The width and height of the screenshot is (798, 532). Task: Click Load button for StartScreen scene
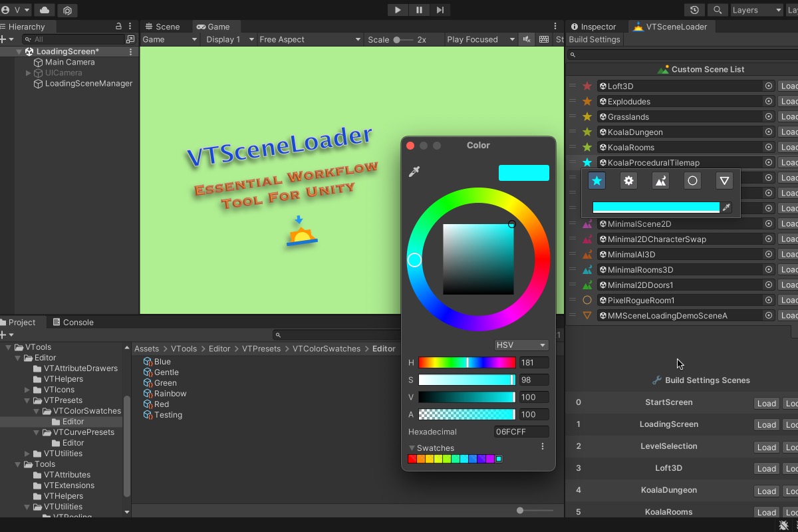click(x=766, y=404)
